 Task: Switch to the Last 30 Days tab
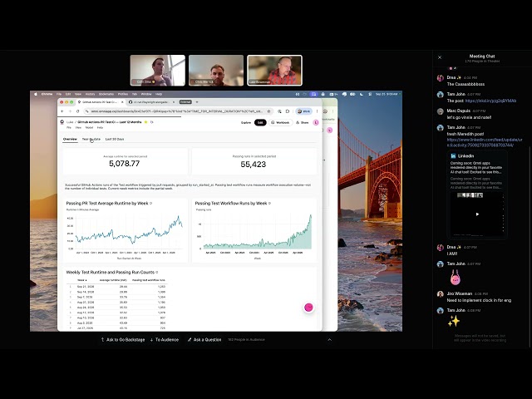(x=115, y=139)
